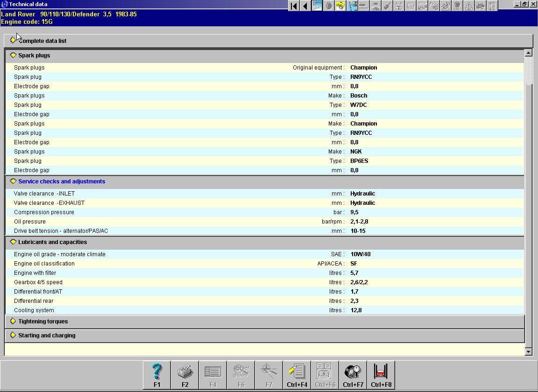Select Drive belt tension - alternator/PAS/AC row
The image size is (538, 392).
[265, 231]
